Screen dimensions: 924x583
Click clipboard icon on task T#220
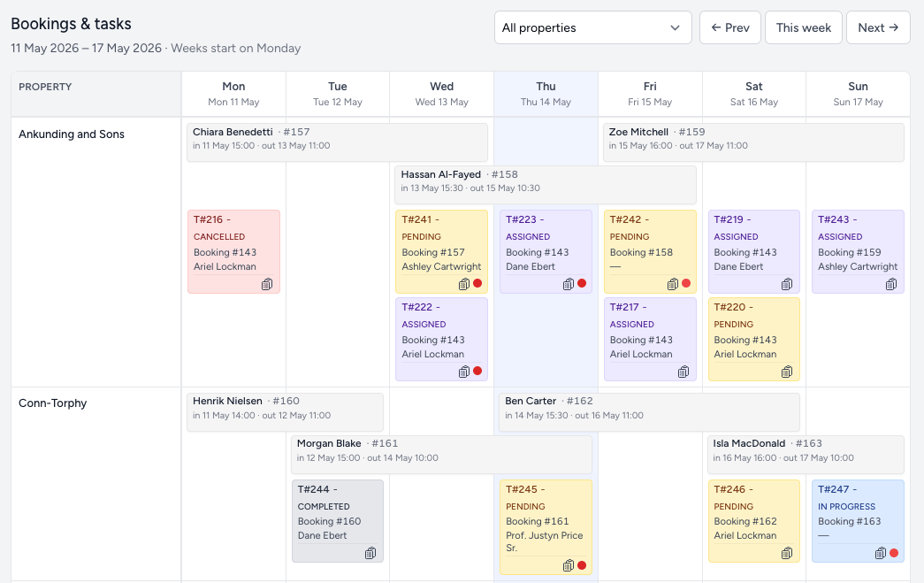click(787, 372)
